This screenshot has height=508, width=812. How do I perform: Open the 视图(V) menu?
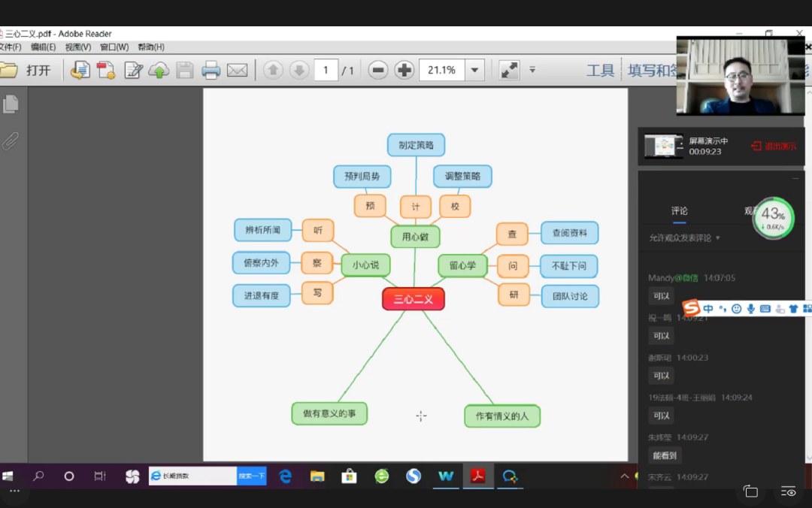77,47
